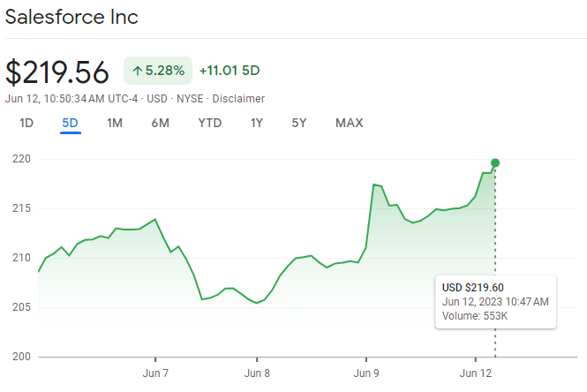
Task: Switch to the 1D time range tab
Action: pos(26,123)
